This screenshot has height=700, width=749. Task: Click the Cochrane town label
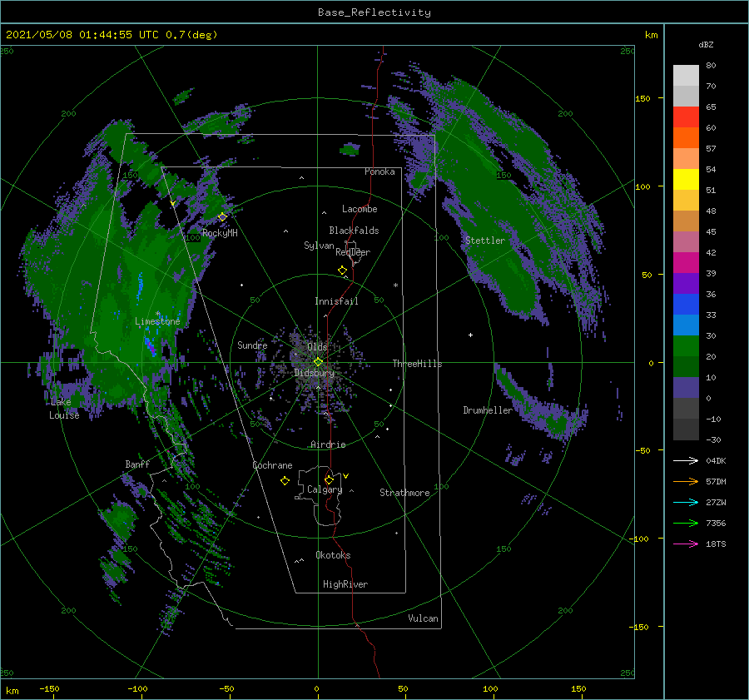(x=272, y=465)
